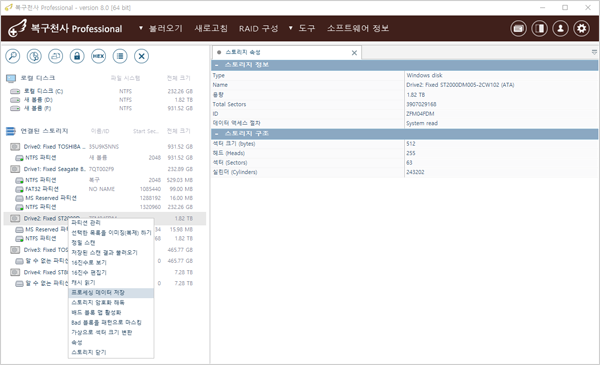Screen dimensions: 600x365
Task: Close the 스토리지 속성 tab
Action: [x=354, y=53]
